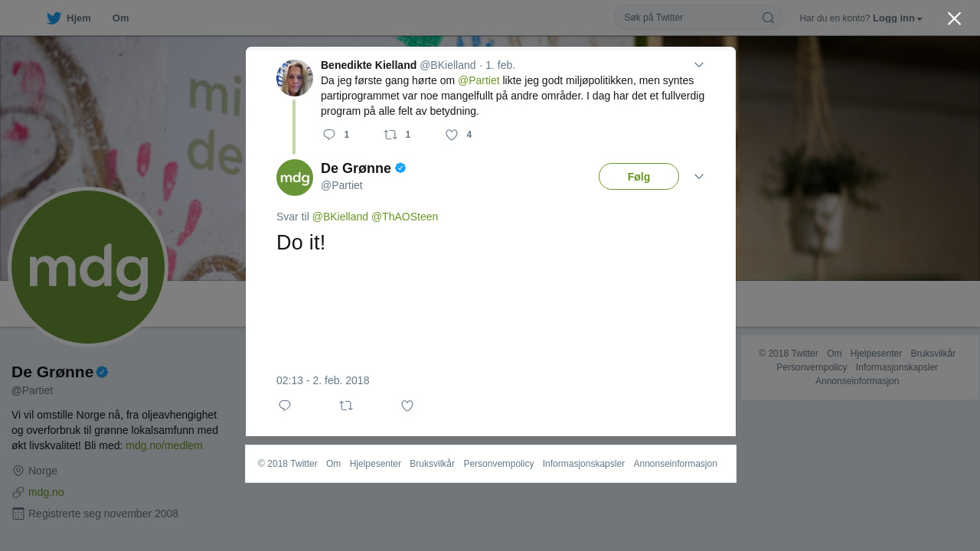The width and height of the screenshot is (980, 551).
Task: Expand options chevron on Benedikte's tweet
Action: click(x=699, y=65)
